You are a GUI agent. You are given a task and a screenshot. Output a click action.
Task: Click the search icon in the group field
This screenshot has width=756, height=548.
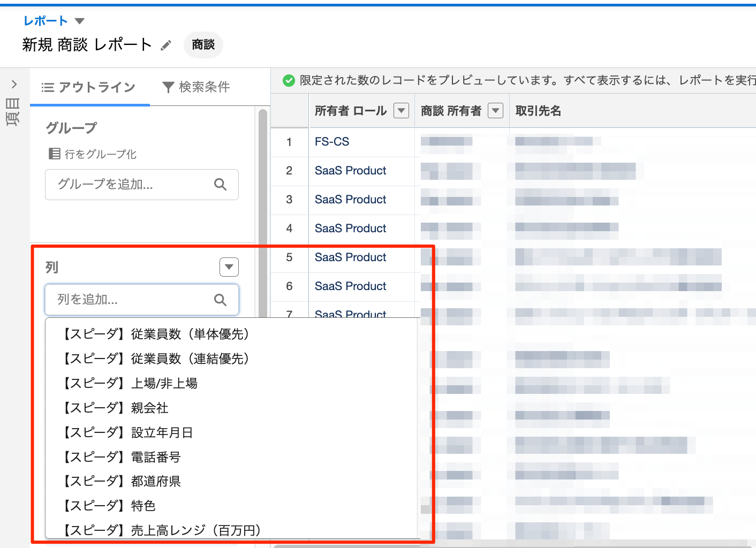tap(220, 185)
